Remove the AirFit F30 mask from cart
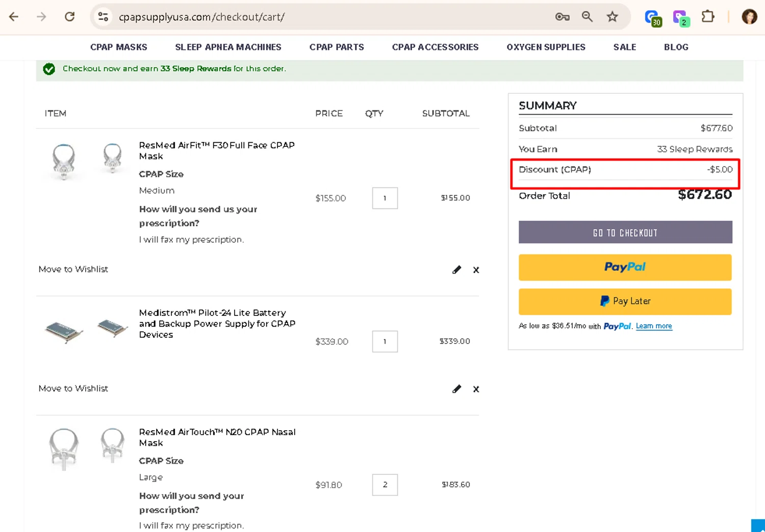The width and height of the screenshot is (765, 532). (476, 270)
